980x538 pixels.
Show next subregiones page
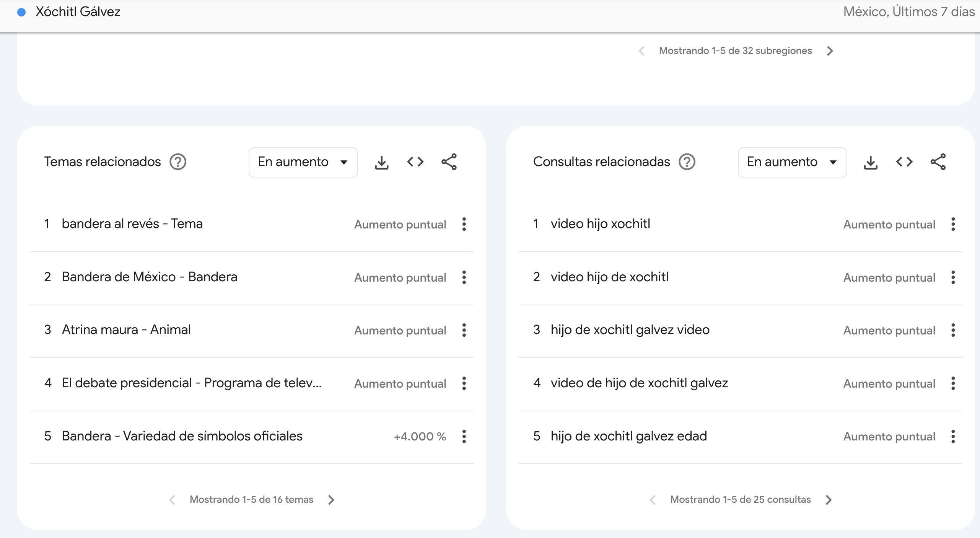click(830, 51)
